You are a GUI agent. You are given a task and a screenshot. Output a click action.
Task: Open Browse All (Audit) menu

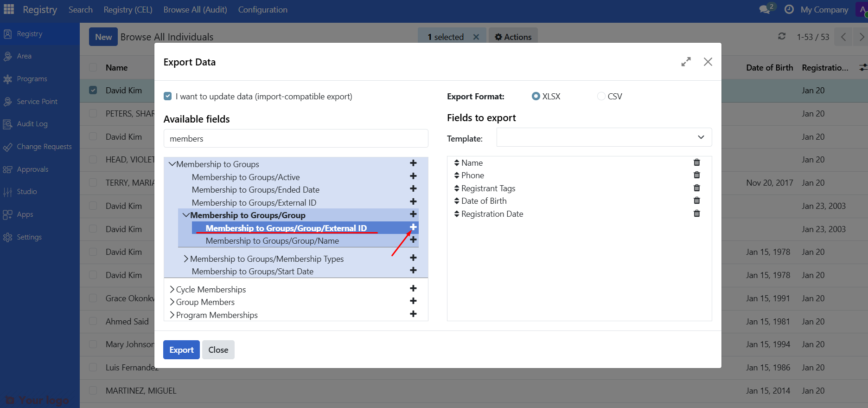(x=195, y=10)
